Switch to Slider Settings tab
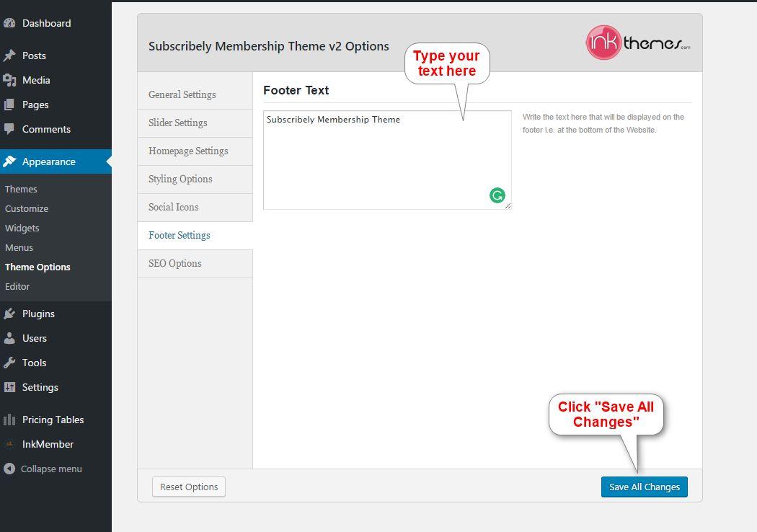 (x=195, y=123)
